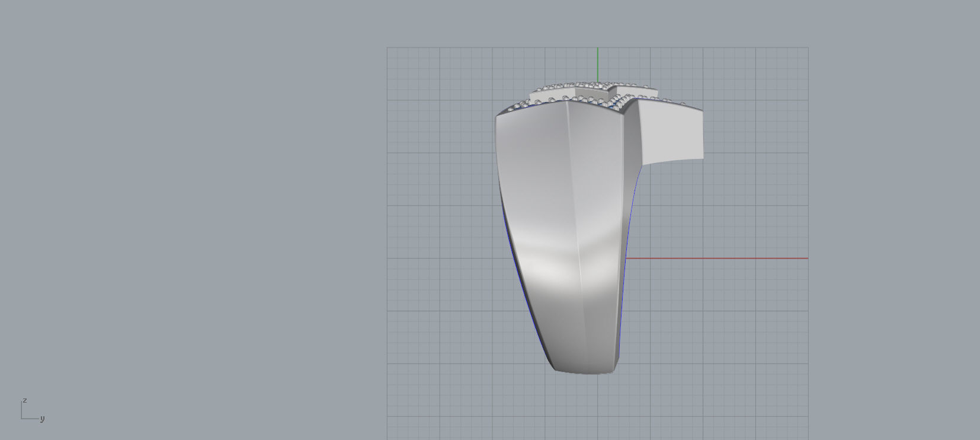Select the rectangular block protruding from ring

point(671,132)
